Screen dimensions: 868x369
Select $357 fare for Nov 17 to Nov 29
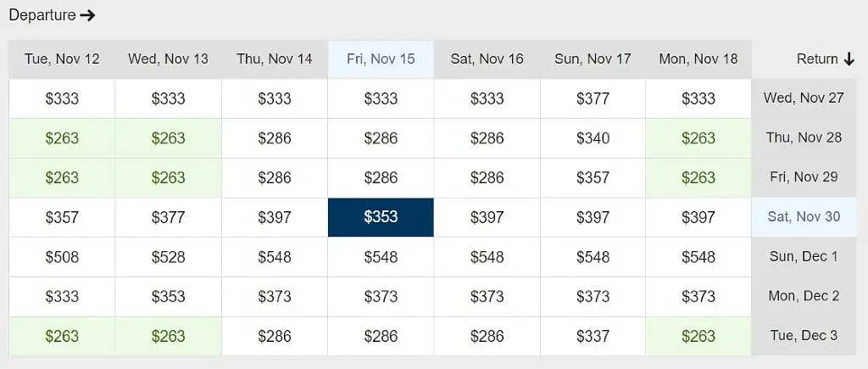pyautogui.click(x=593, y=178)
